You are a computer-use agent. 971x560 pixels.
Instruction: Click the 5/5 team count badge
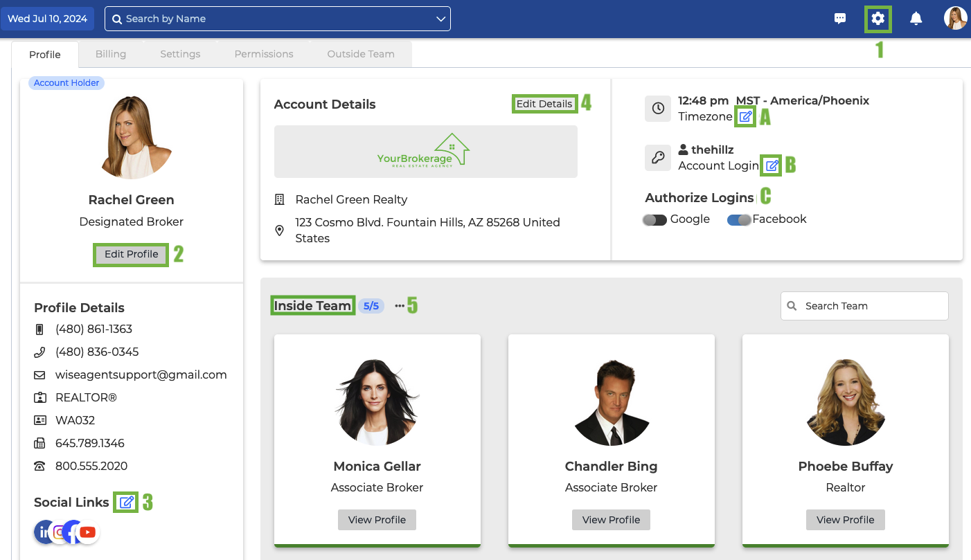point(371,306)
